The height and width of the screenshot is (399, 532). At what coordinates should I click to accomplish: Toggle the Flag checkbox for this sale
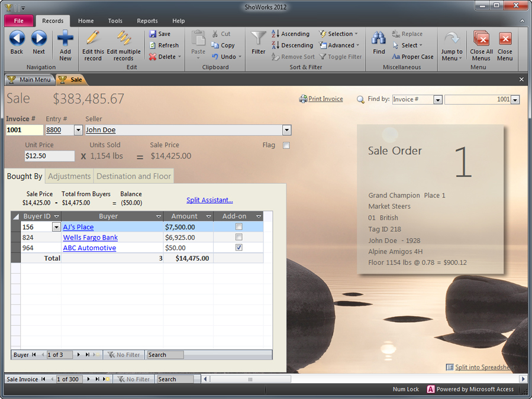point(286,145)
